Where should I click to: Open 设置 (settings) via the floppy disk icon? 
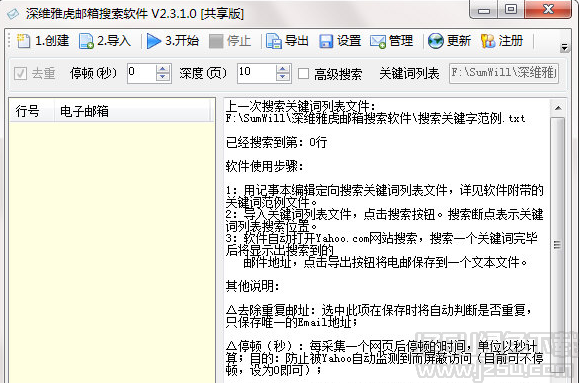326,41
